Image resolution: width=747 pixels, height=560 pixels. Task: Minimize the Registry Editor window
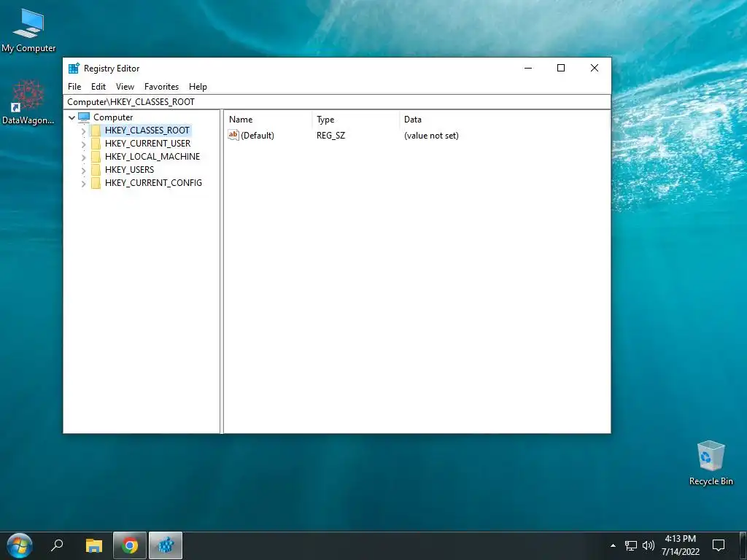[x=528, y=68]
